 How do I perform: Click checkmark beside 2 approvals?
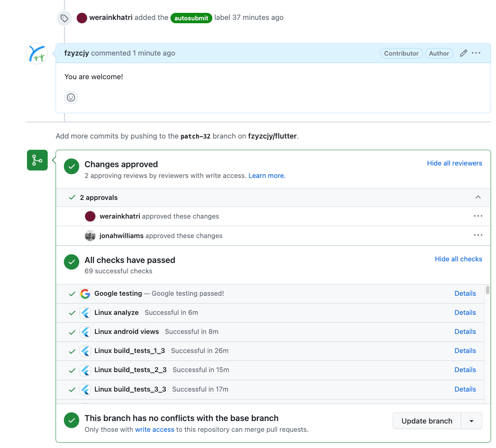(72, 197)
